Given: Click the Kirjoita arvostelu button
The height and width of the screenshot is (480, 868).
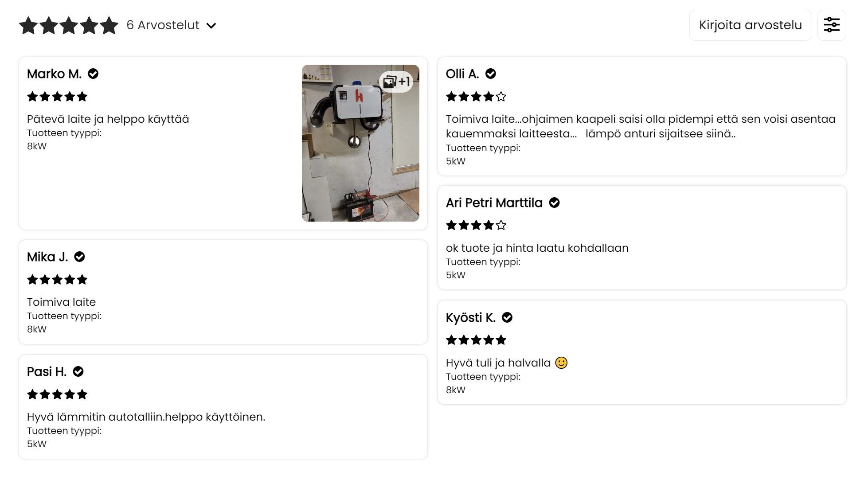Looking at the screenshot, I should pos(750,25).
